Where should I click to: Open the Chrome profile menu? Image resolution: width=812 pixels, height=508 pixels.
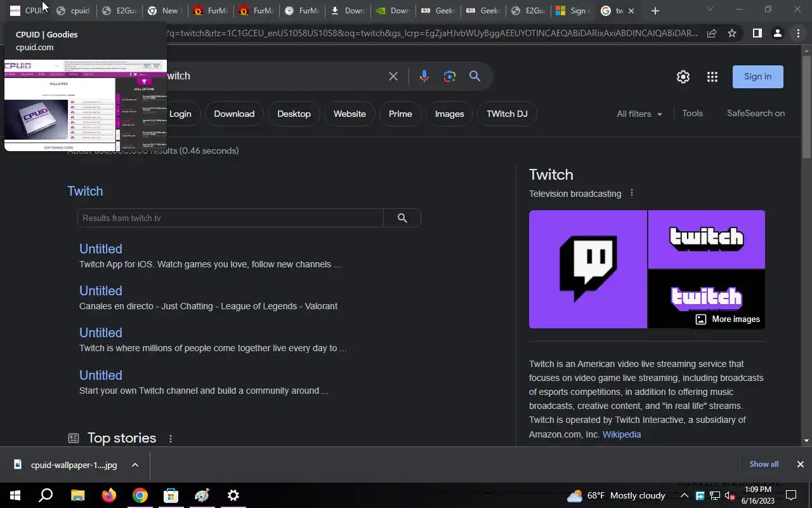[778, 33]
